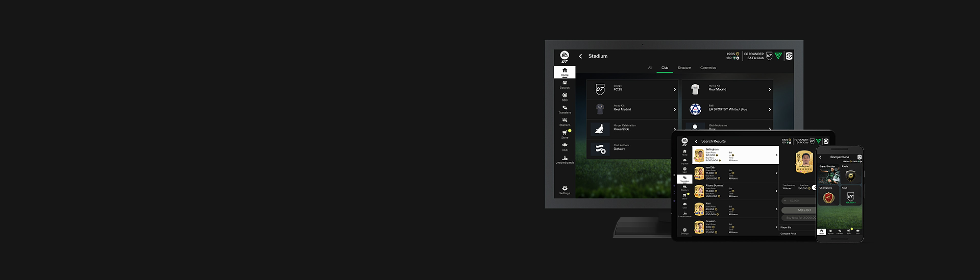Expand the Ball EA SPORTS White/Blue chevron
980x280 pixels.
pos(770,109)
